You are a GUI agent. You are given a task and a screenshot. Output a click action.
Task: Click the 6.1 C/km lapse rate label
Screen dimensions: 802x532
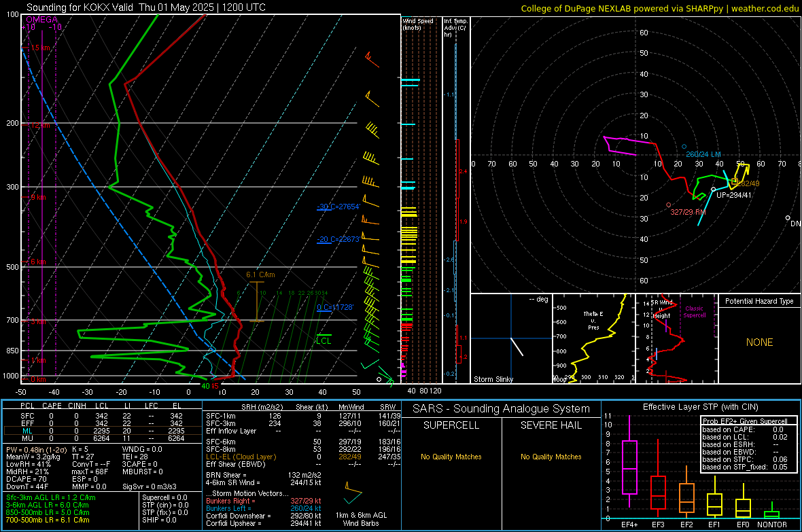(260, 274)
